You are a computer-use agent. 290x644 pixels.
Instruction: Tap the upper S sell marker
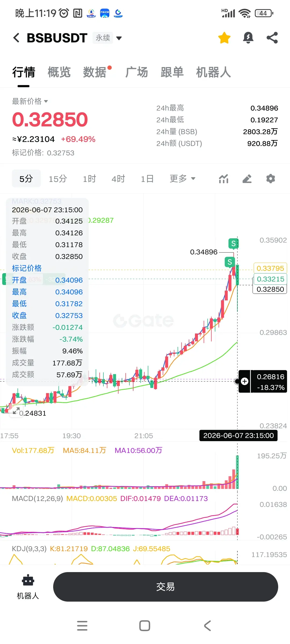[x=233, y=244]
